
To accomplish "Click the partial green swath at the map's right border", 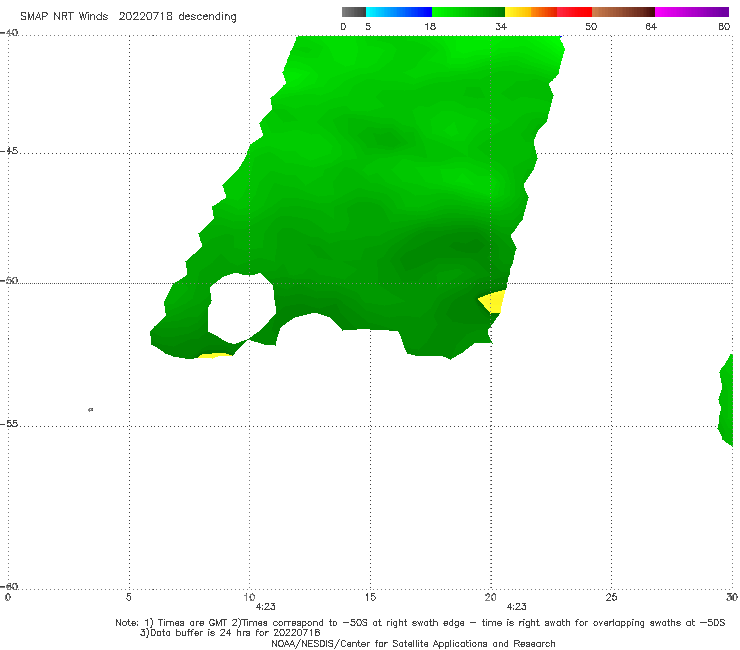I will [726, 400].
